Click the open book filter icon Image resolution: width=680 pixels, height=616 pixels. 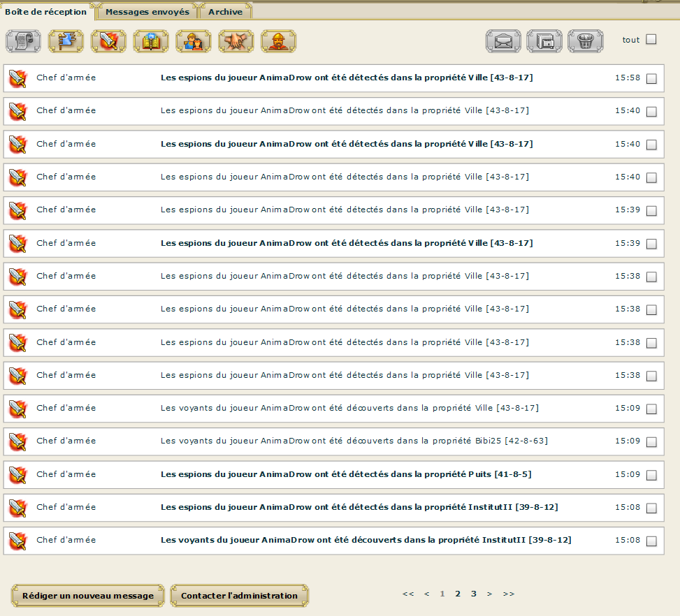(x=151, y=41)
